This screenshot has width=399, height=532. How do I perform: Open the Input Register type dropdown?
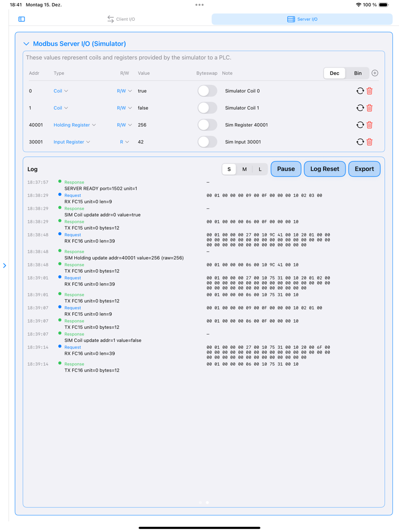[72, 142]
